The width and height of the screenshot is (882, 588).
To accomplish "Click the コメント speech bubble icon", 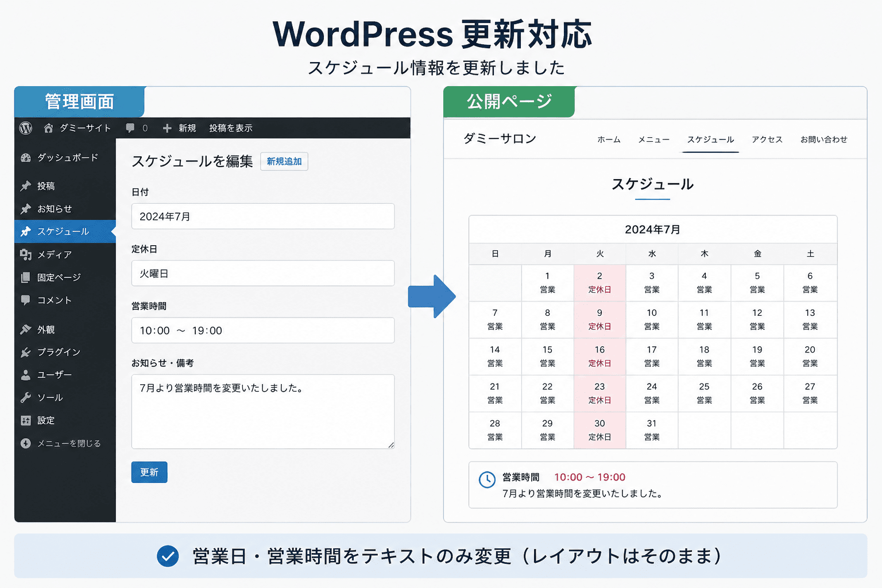I will point(26,300).
